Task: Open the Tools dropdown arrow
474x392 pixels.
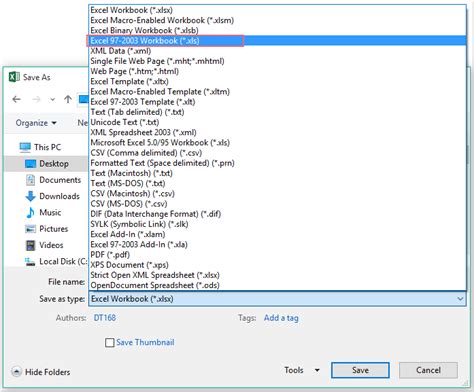Action: [317, 370]
